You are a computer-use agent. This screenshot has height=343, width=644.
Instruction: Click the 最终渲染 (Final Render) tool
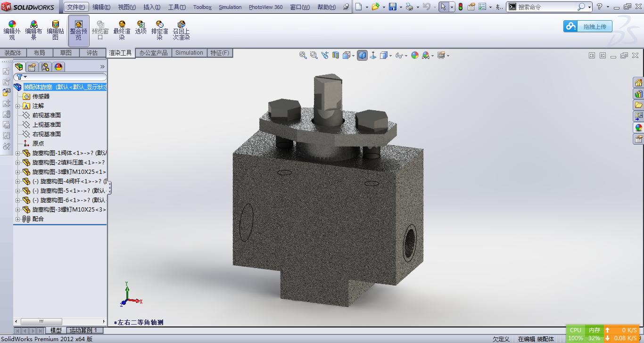pos(122,31)
